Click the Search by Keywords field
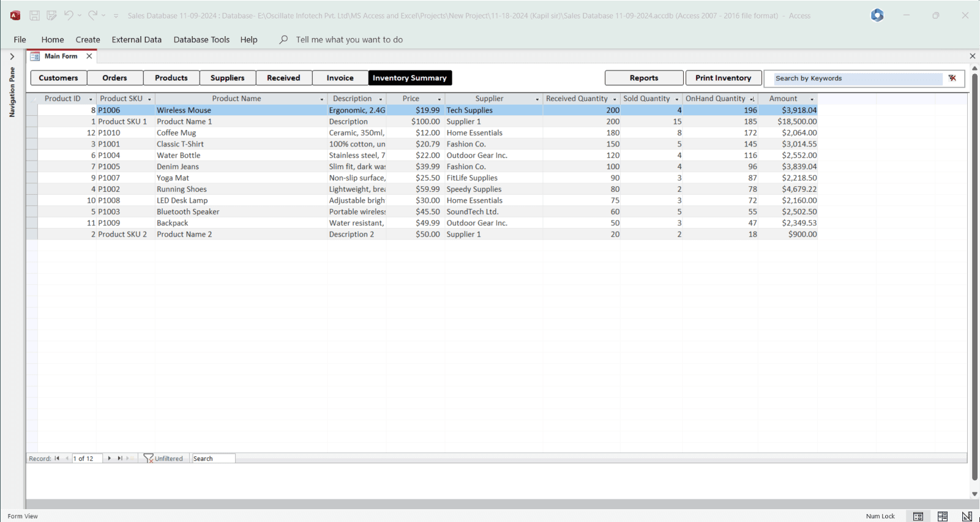The width and height of the screenshot is (980, 522). click(858, 78)
